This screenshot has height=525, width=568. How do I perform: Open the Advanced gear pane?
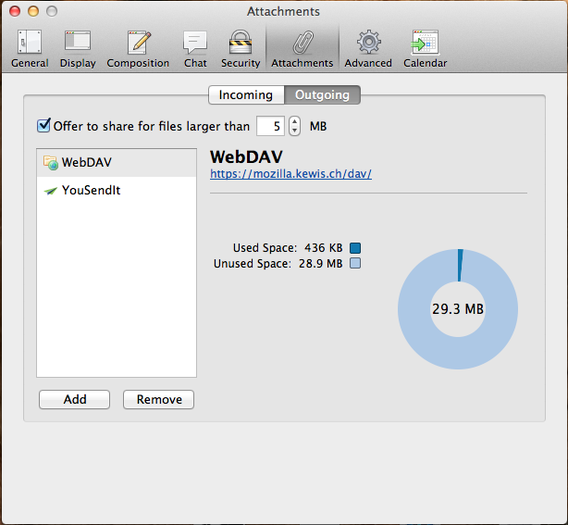368,49
